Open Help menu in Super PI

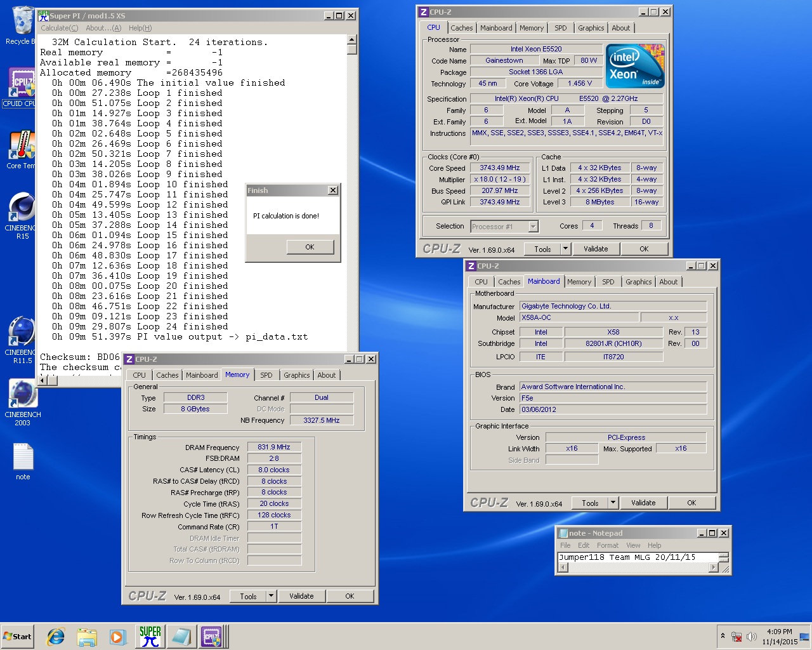point(140,28)
